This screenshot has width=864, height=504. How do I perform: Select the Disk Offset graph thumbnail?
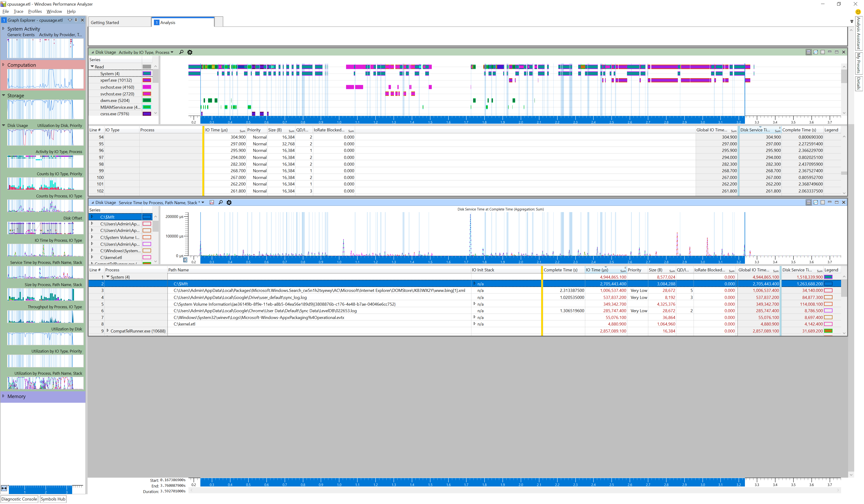tap(45, 228)
